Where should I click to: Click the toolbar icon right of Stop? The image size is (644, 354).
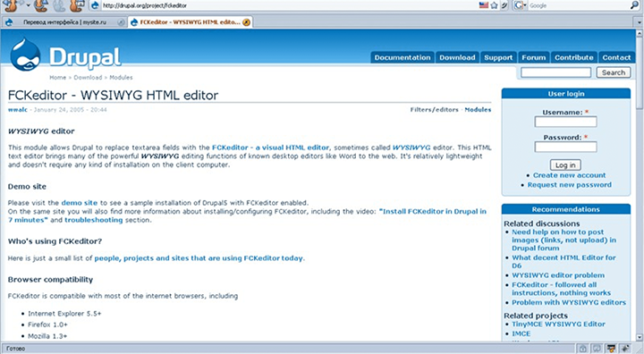(x=77, y=5)
